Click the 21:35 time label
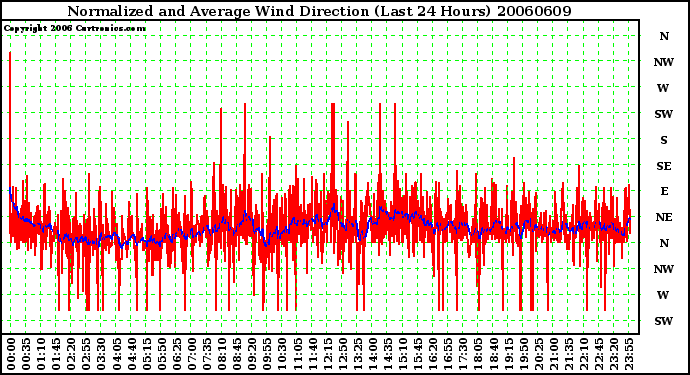Screen dimensions: 690x375 [x=569, y=354]
